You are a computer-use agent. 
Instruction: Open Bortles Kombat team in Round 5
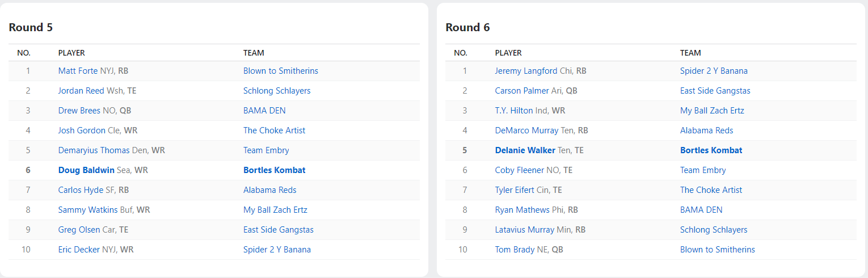click(x=274, y=170)
